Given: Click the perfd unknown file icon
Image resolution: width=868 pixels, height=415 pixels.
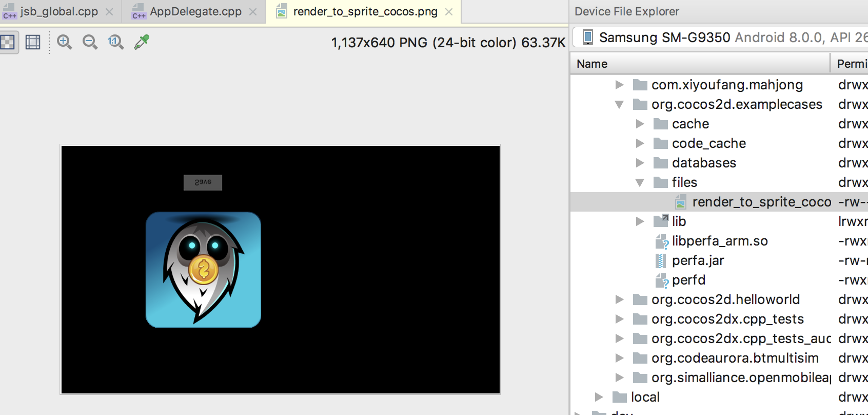Looking at the screenshot, I should point(662,280).
